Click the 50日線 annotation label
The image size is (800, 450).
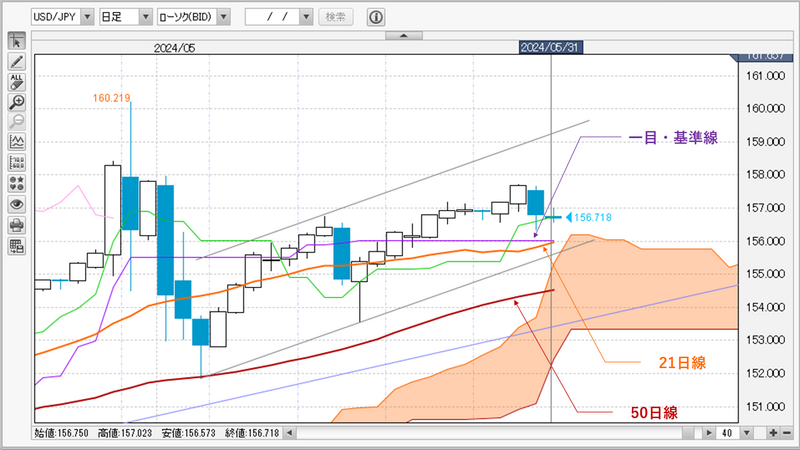pos(654,412)
